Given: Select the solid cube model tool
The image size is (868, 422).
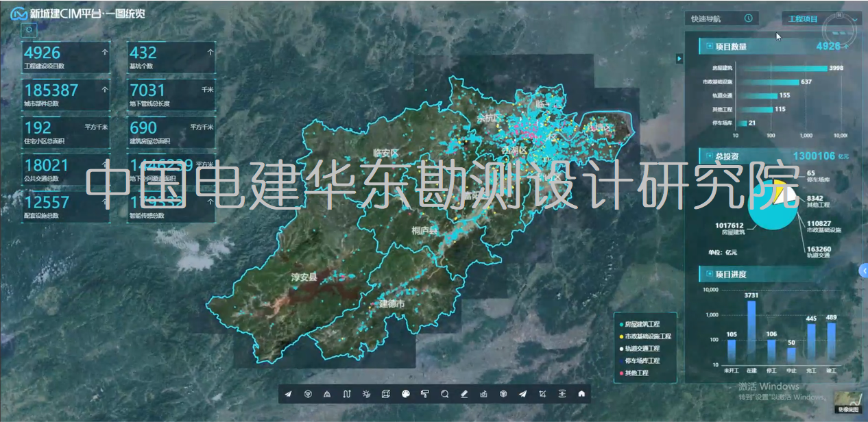Looking at the screenshot, I should [x=503, y=394].
